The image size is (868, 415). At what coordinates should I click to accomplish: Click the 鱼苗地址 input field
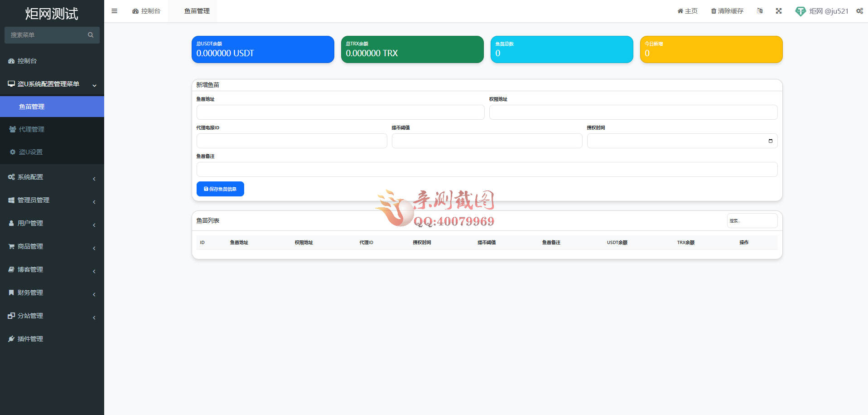[x=340, y=112]
